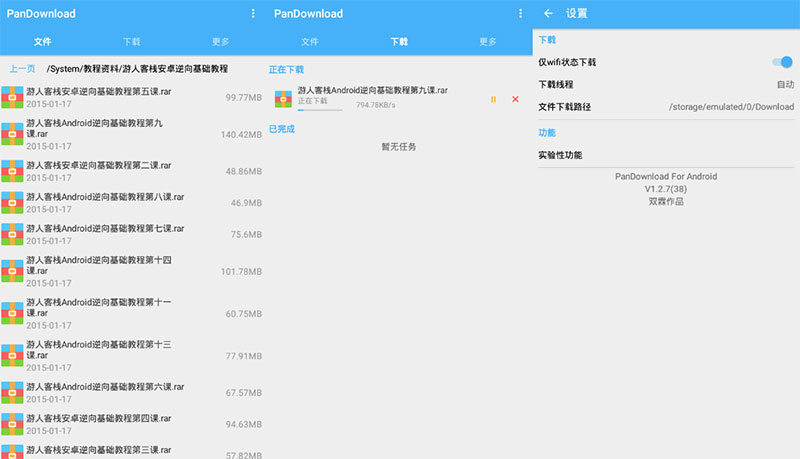Click the 99.77MB file size
Viewport: 800px width, 459px height.
tap(243, 97)
